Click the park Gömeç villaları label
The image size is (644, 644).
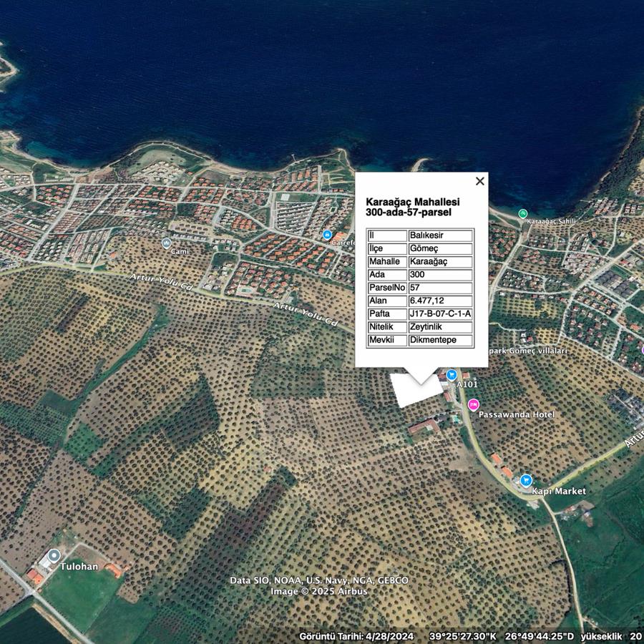pos(528,351)
